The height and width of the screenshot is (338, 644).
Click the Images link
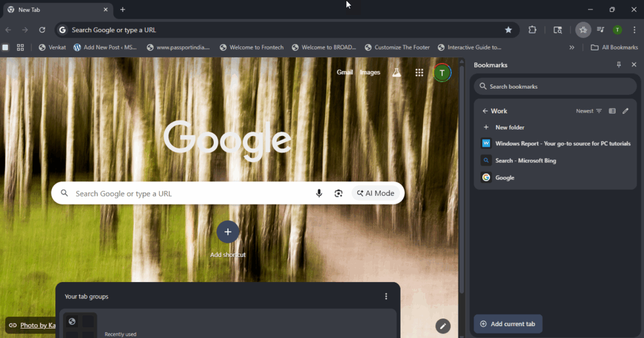coord(370,72)
